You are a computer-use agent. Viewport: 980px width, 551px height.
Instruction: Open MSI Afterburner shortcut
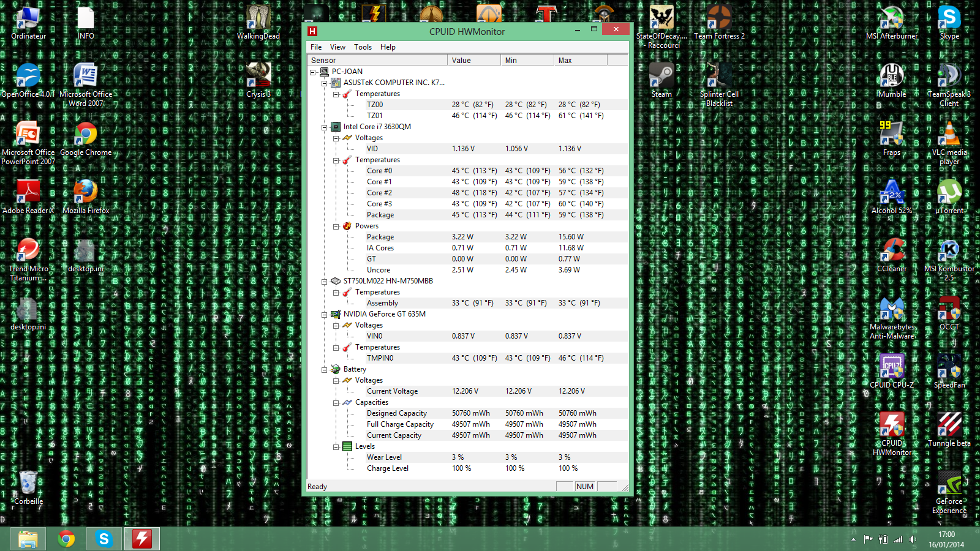892,23
